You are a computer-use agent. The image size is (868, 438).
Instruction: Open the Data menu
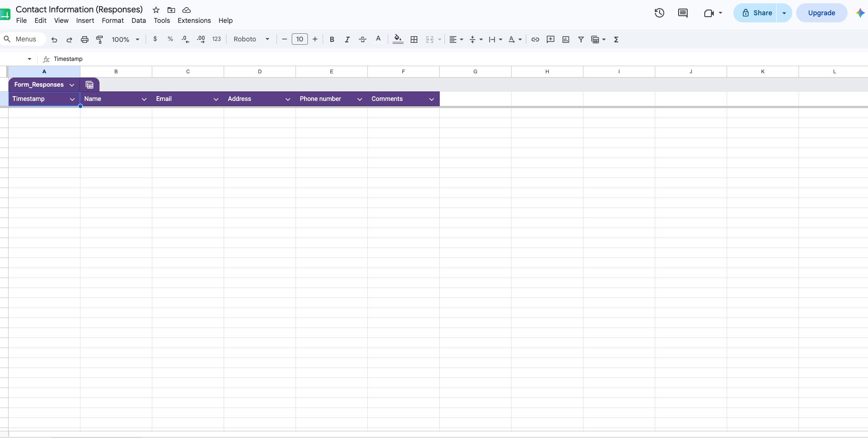coord(139,20)
